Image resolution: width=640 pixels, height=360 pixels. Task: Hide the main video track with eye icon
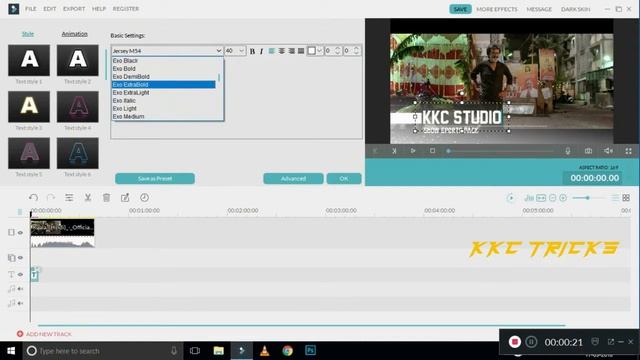[x=20, y=233]
